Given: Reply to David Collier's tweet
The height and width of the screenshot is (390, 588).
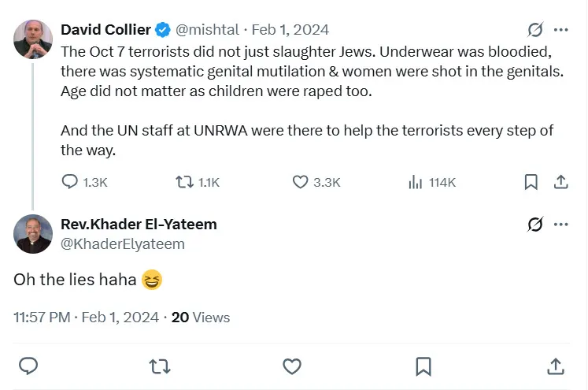Looking at the screenshot, I should click(x=70, y=182).
